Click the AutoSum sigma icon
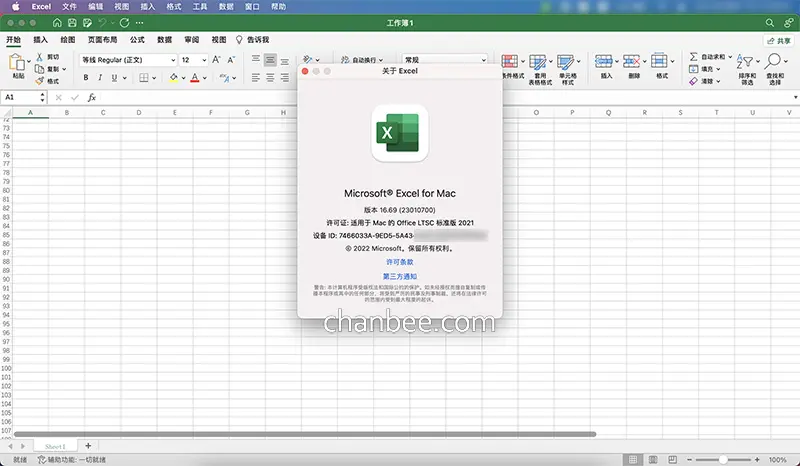The height and width of the screenshot is (466, 800). (693, 57)
